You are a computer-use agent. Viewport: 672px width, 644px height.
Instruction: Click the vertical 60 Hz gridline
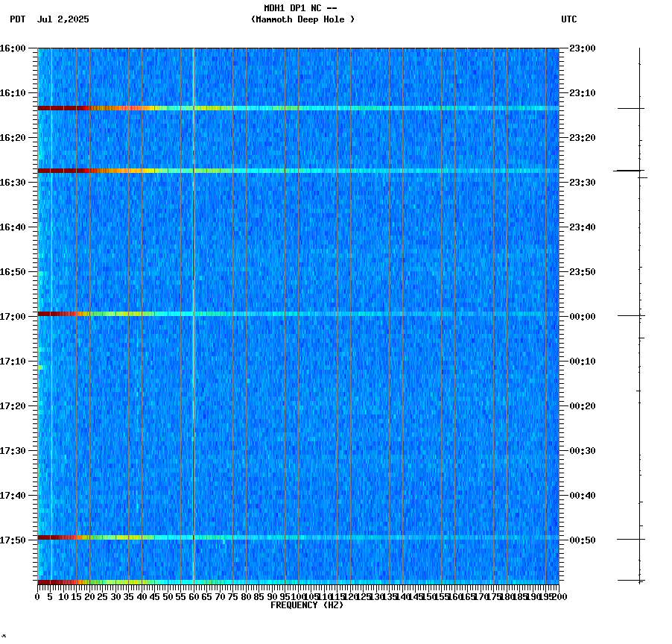click(x=192, y=298)
